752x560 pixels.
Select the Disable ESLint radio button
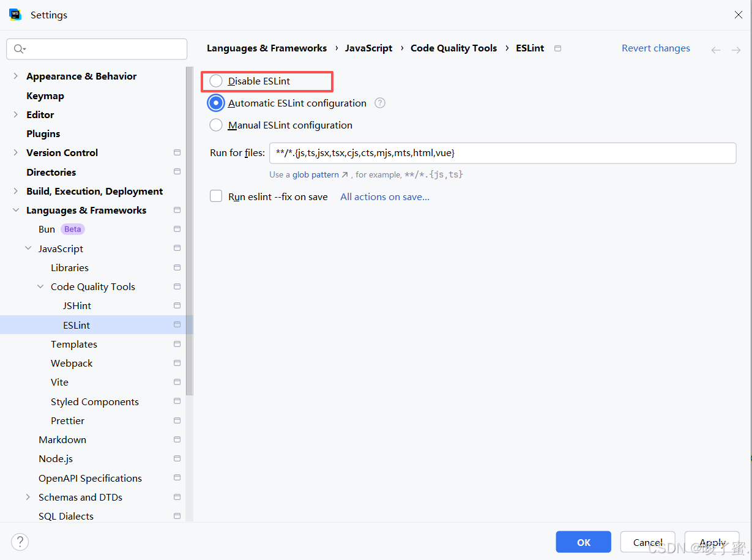pos(216,81)
